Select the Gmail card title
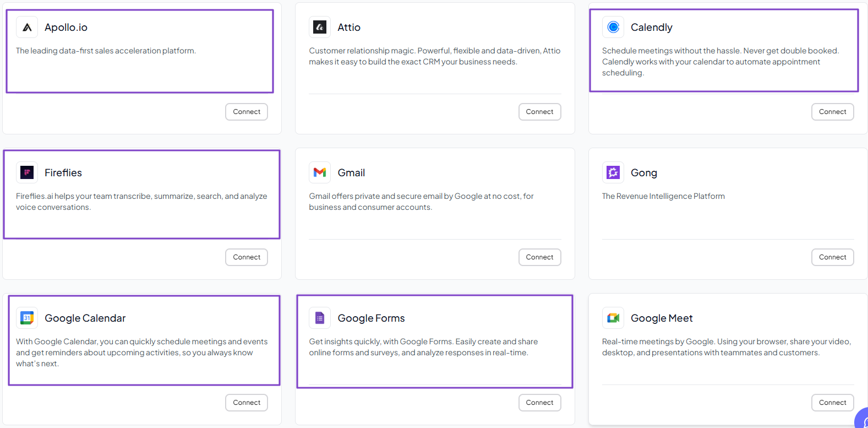 [351, 173]
